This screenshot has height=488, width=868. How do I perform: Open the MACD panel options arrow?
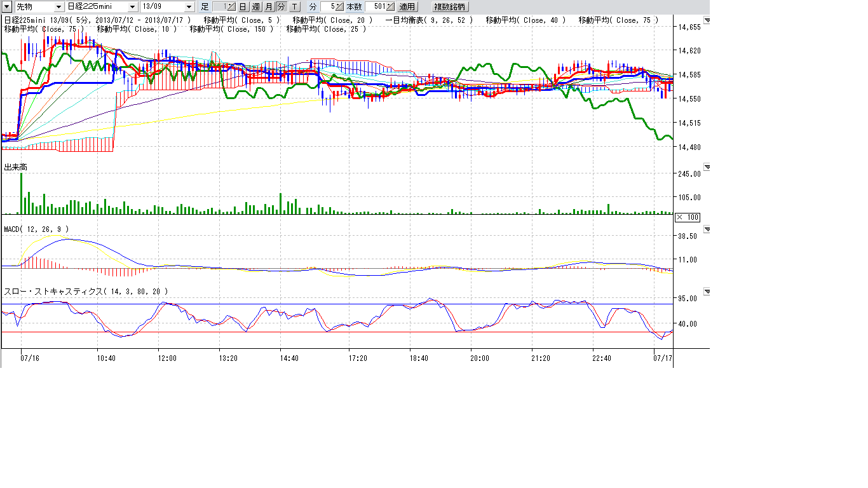707,229
